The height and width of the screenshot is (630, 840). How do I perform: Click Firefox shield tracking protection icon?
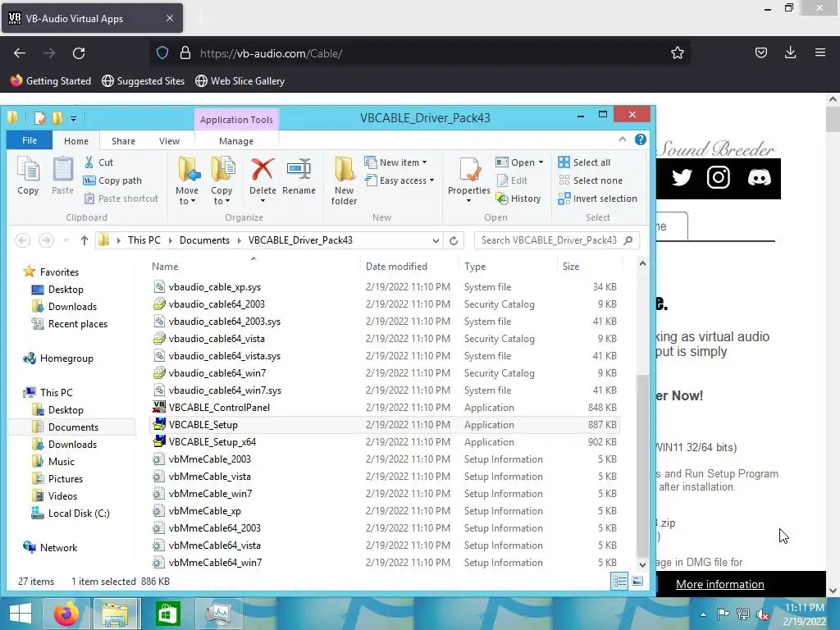(162, 53)
